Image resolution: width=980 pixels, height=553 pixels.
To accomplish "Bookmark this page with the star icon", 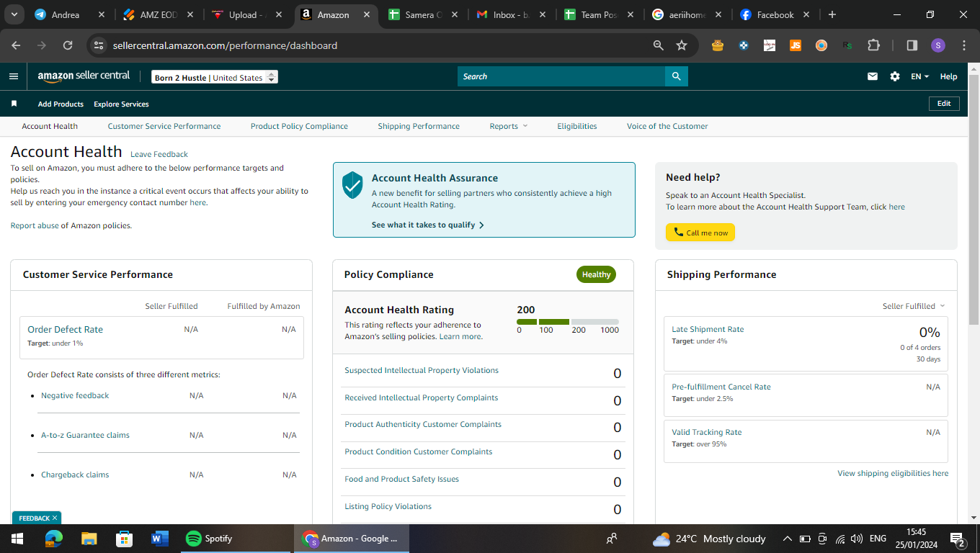I will [682, 45].
